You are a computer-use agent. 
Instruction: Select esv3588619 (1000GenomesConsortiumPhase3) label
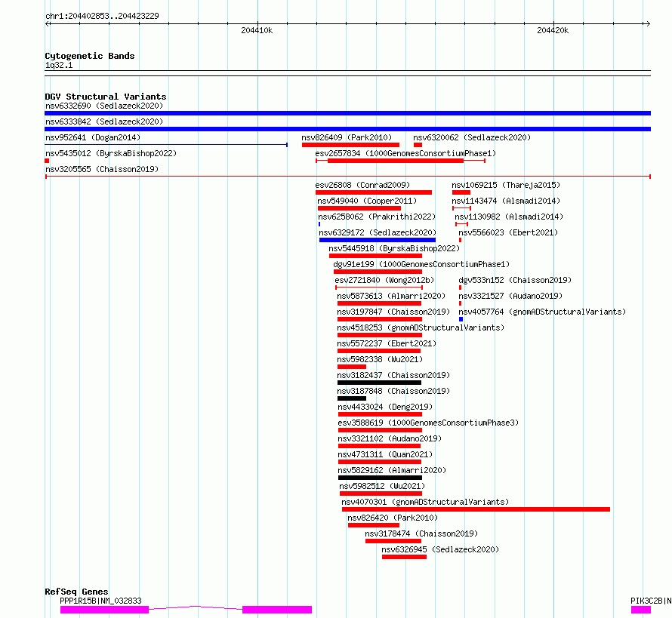(x=428, y=423)
